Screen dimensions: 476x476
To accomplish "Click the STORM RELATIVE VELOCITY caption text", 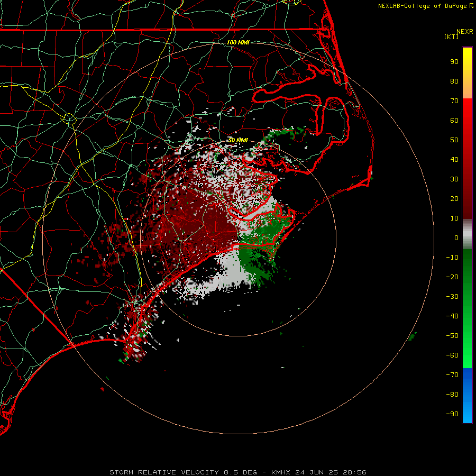I will [164, 472].
